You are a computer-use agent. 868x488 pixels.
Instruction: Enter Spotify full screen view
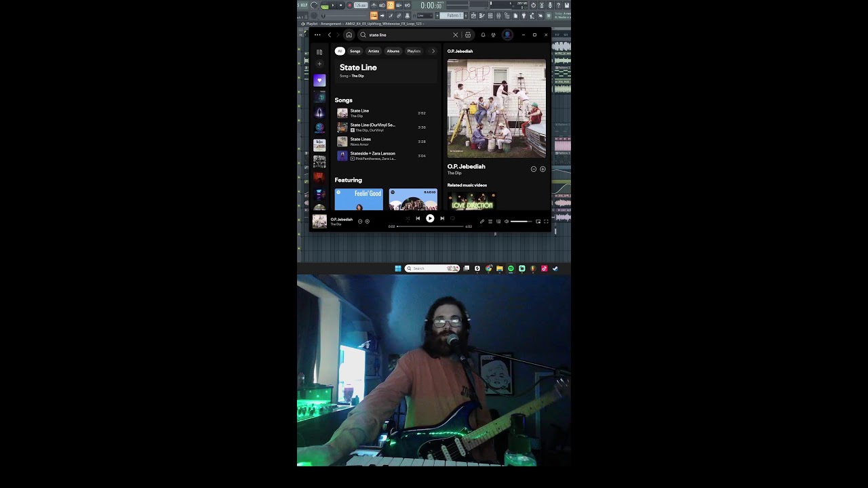click(546, 222)
